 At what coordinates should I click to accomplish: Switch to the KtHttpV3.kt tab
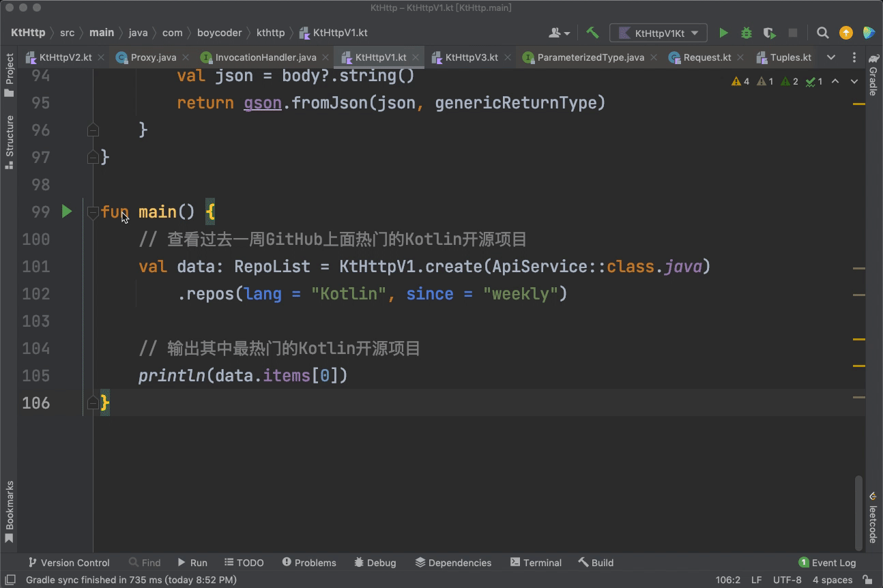click(x=471, y=57)
